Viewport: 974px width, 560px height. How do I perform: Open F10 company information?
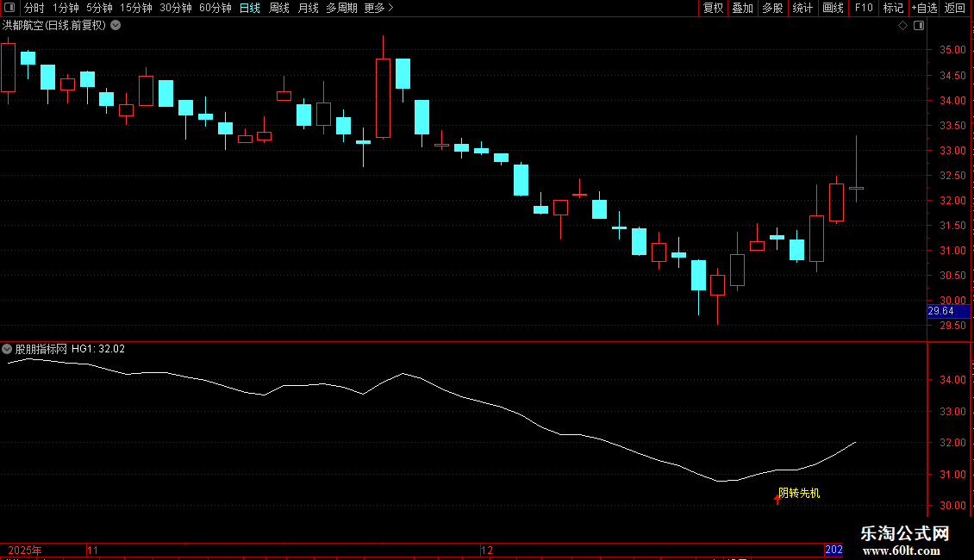click(864, 8)
